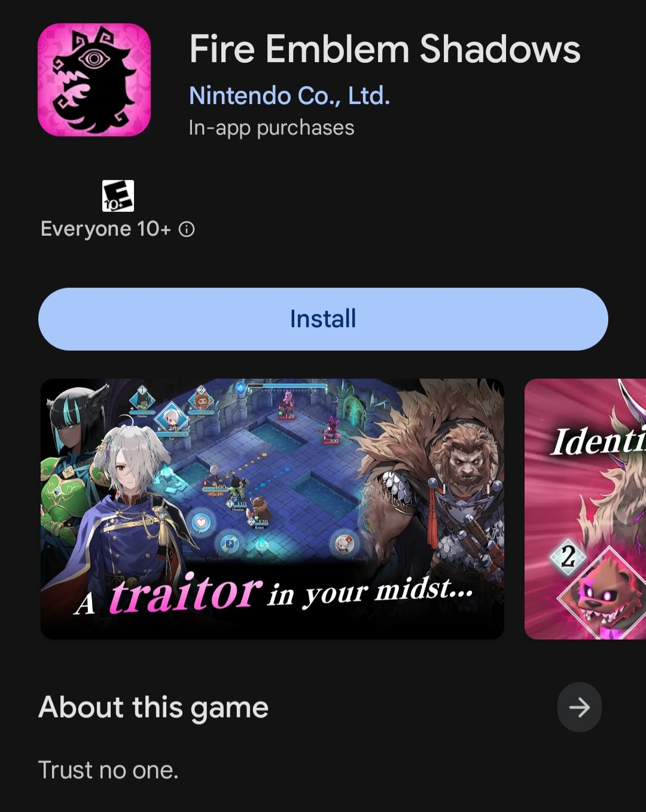646x812 pixels.
Task: Tap the "Fire Emblem Shadows" title text
Action: coord(385,48)
